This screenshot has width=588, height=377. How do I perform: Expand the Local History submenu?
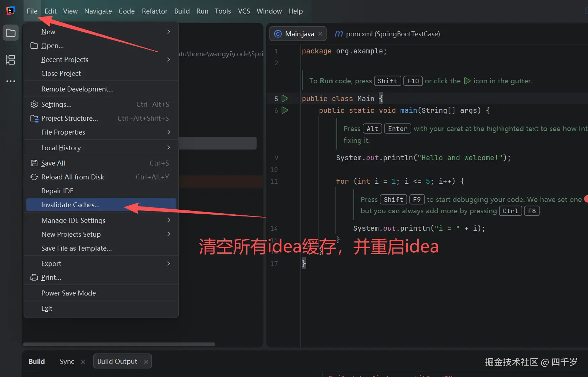coord(61,147)
